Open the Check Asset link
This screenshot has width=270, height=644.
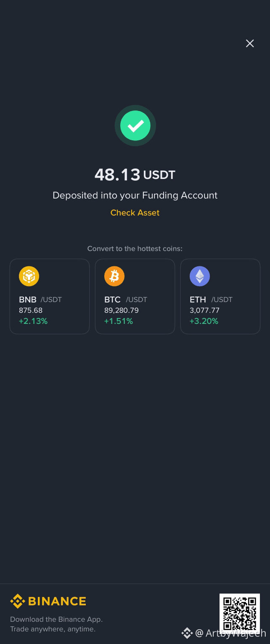click(135, 213)
